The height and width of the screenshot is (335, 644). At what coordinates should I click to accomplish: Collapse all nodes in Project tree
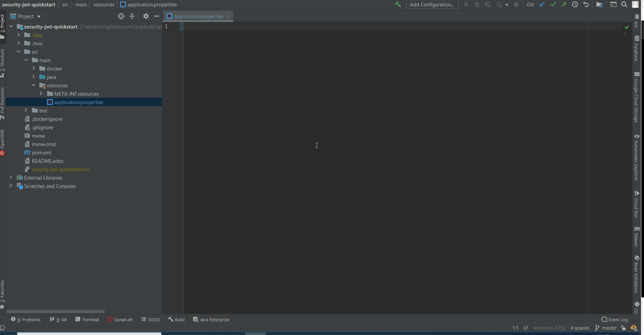pos(132,16)
